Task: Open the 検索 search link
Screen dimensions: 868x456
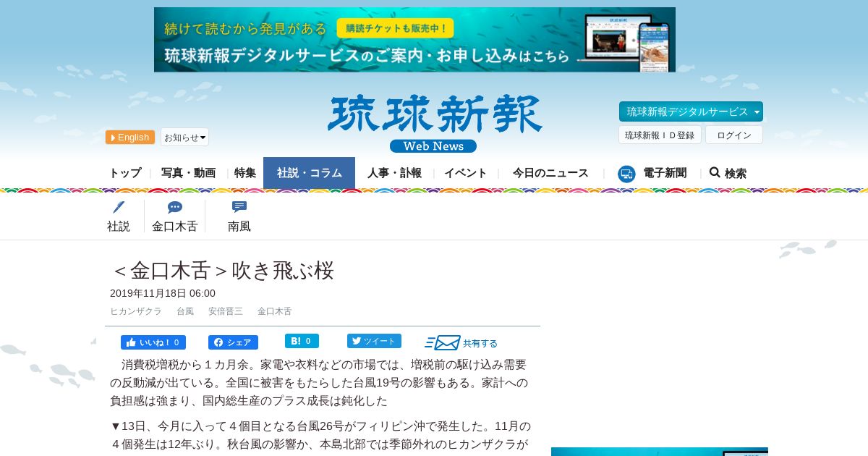Action: tap(736, 174)
